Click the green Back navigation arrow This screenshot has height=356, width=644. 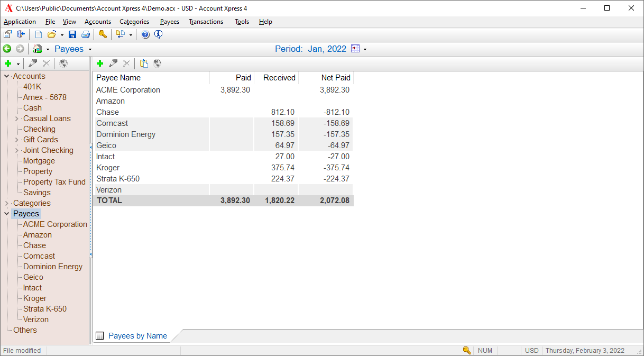tap(7, 49)
